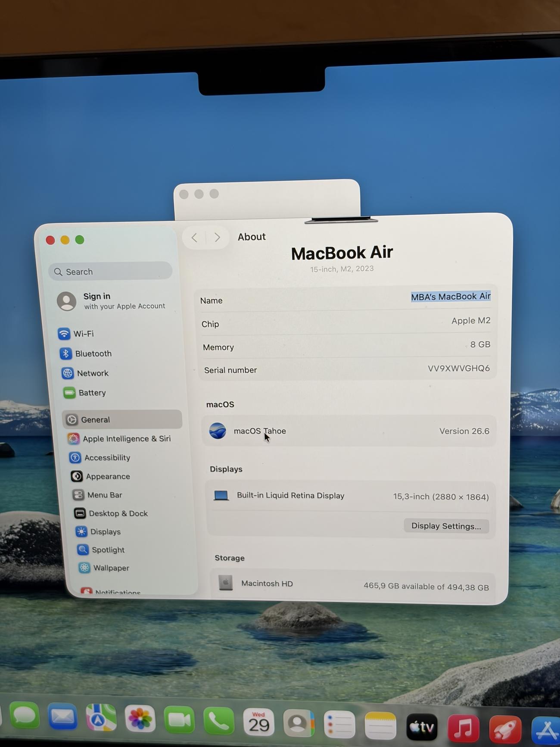560x747 pixels.
Task: Select General in sidebar
Action: (x=122, y=419)
